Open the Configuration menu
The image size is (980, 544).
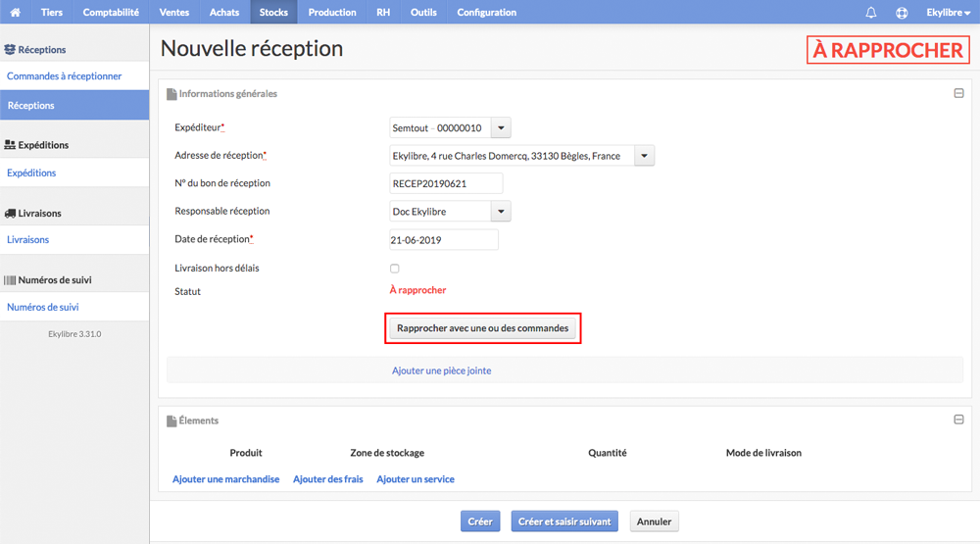click(486, 12)
